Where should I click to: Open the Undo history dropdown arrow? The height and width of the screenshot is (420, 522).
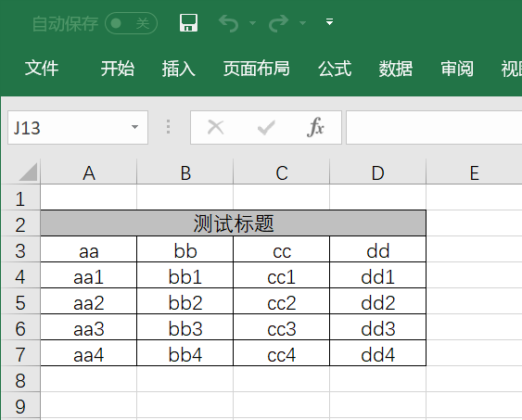[x=253, y=23]
